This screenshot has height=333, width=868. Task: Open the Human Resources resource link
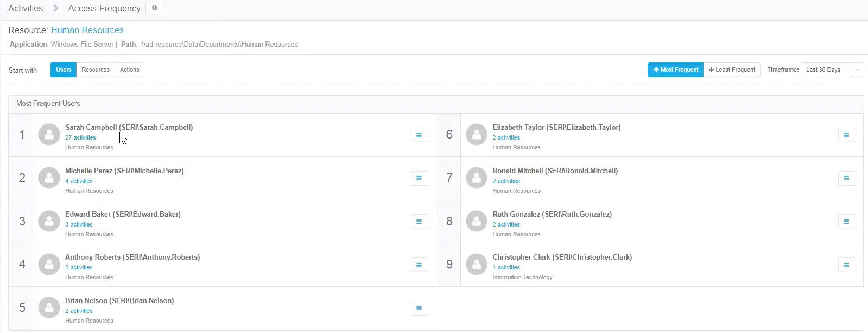(x=87, y=30)
